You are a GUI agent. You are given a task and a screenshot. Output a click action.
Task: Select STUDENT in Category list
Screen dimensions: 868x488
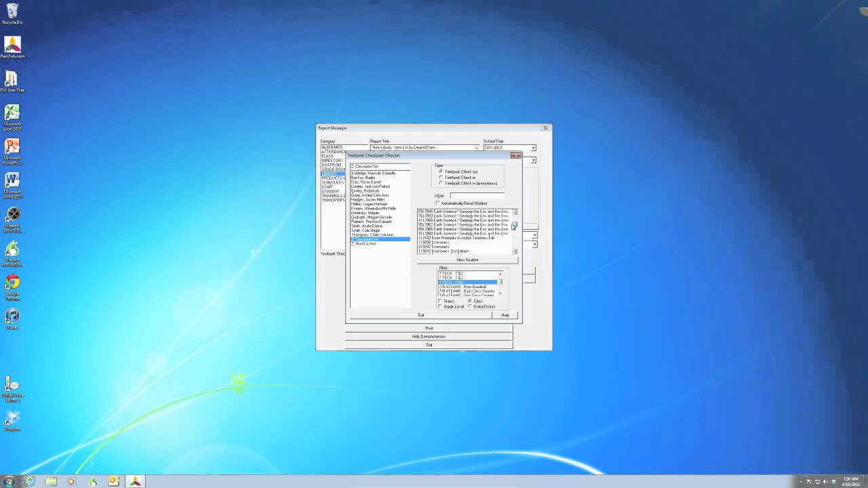(330, 191)
